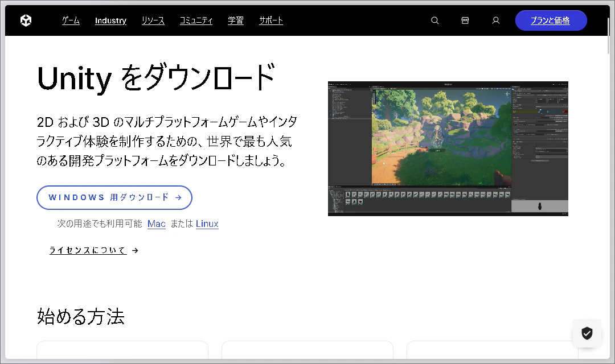Click the Unity editor screenshot image

pyautogui.click(x=448, y=148)
